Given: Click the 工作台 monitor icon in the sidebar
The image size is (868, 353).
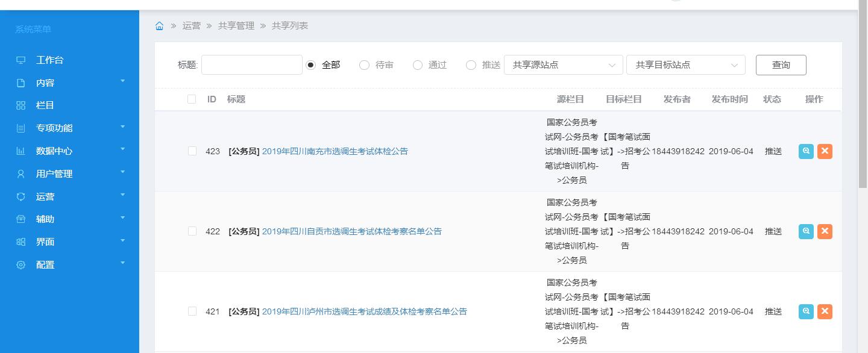Looking at the screenshot, I should (x=21, y=60).
